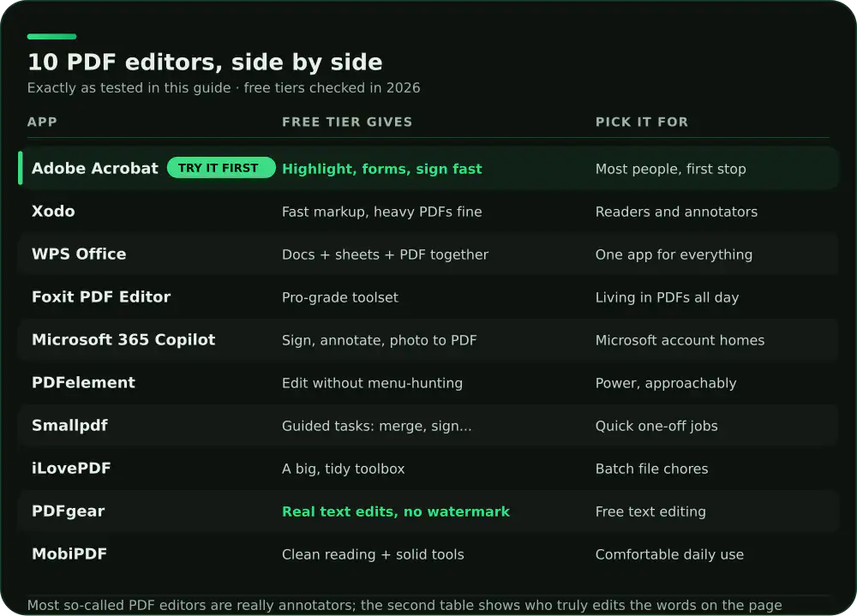Click 'Docs + sheets + PDF together'
The width and height of the screenshot is (857, 616).
point(386,254)
